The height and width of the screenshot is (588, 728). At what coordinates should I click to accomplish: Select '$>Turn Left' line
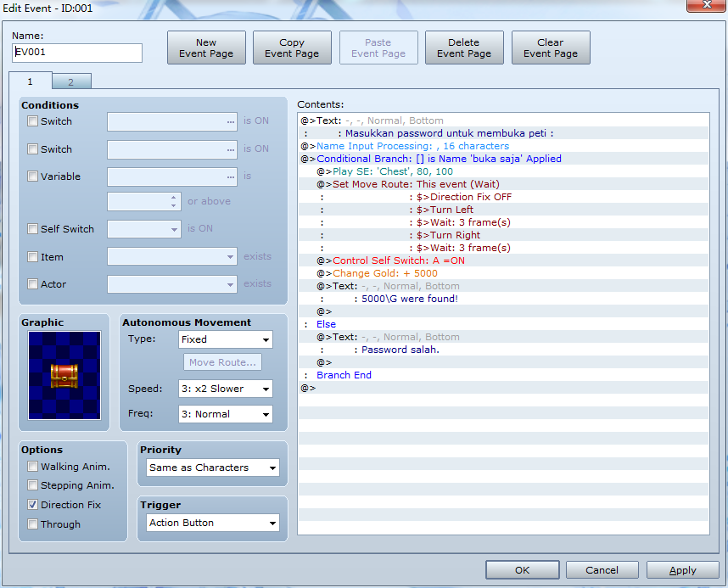click(x=503, y=210)
